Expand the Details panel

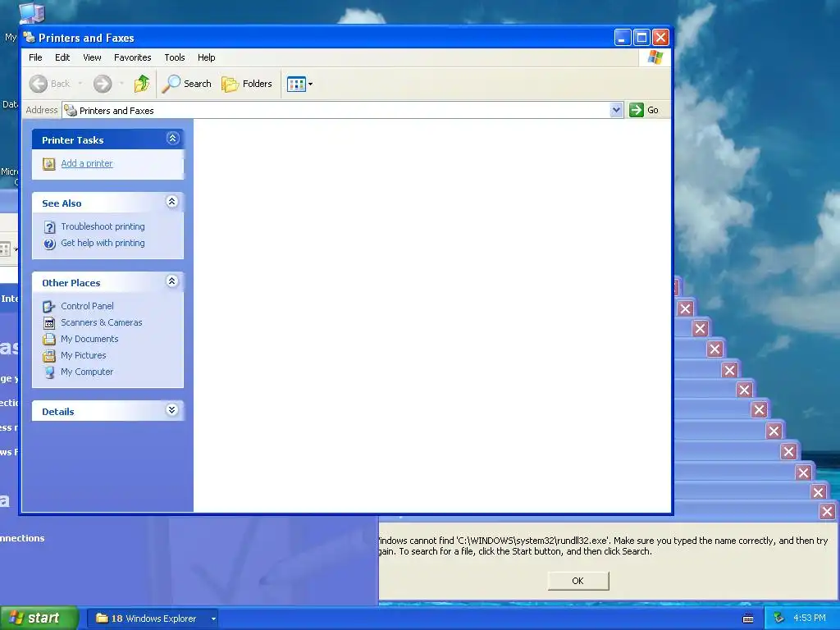click(x=172, y=410)
